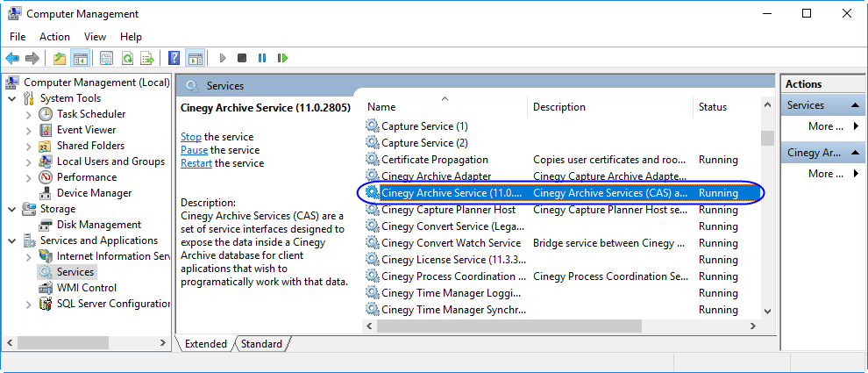
Task: Expand Local Users and Groups node
Action: click(28, 161)
